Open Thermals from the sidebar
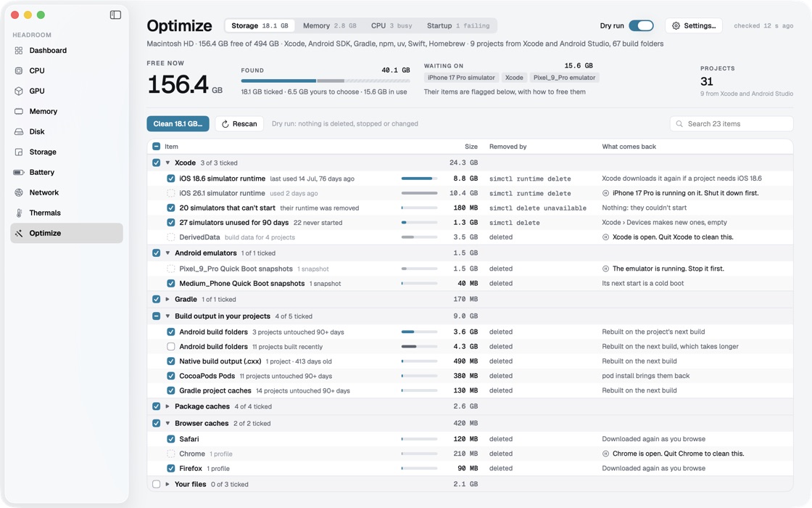This screenshot has height=508, width=812. click(x=66, y=213)
